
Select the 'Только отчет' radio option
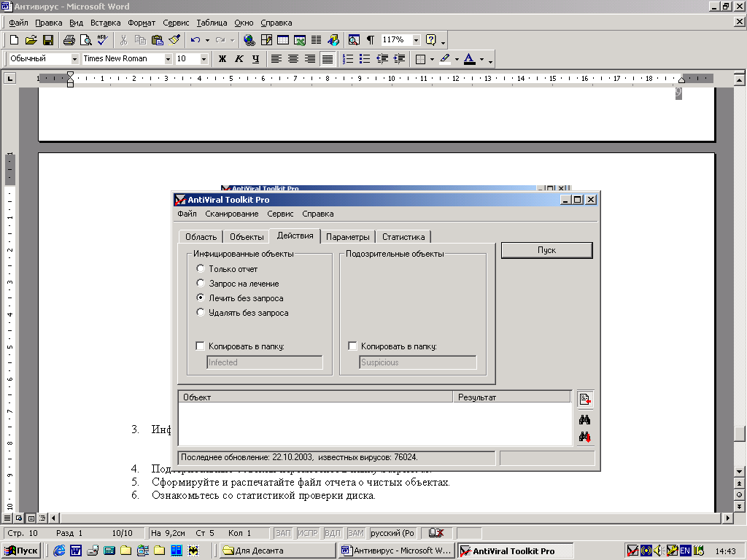[x=201, y=268]
